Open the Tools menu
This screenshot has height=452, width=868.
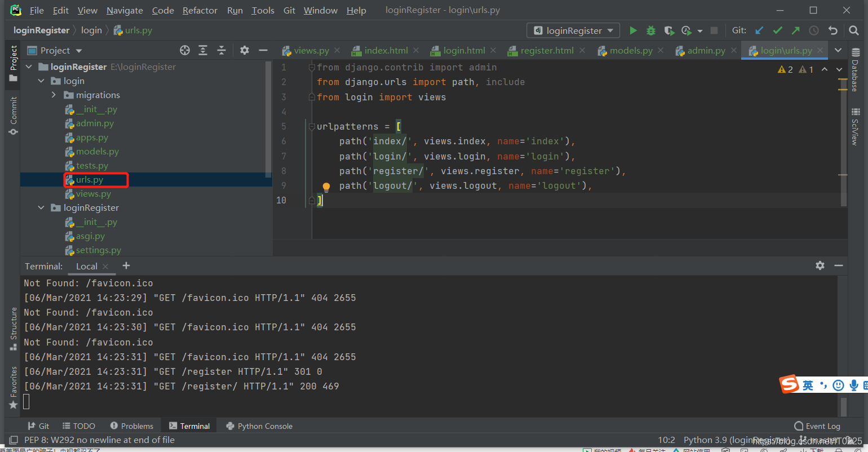tap(263, 10)
